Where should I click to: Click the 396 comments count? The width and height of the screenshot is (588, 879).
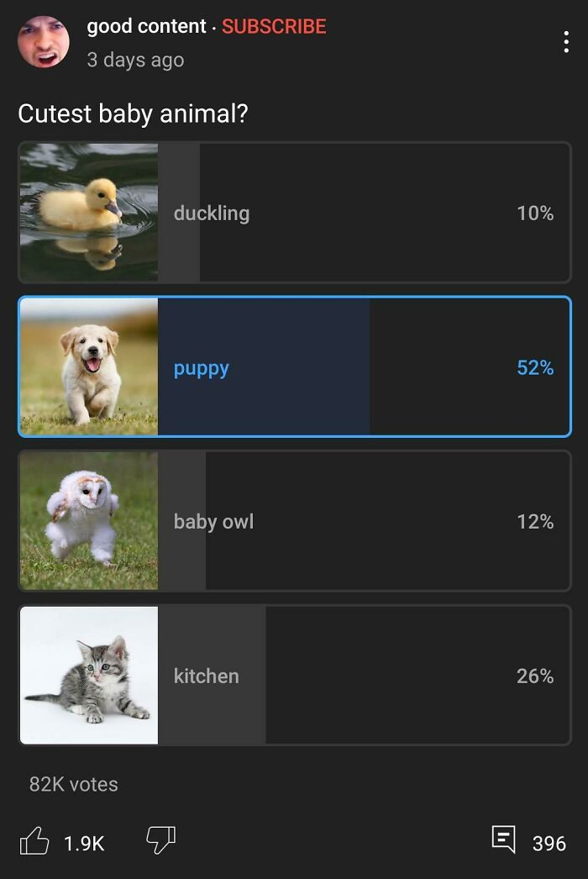pyautogui.click(x=549, y=843)
